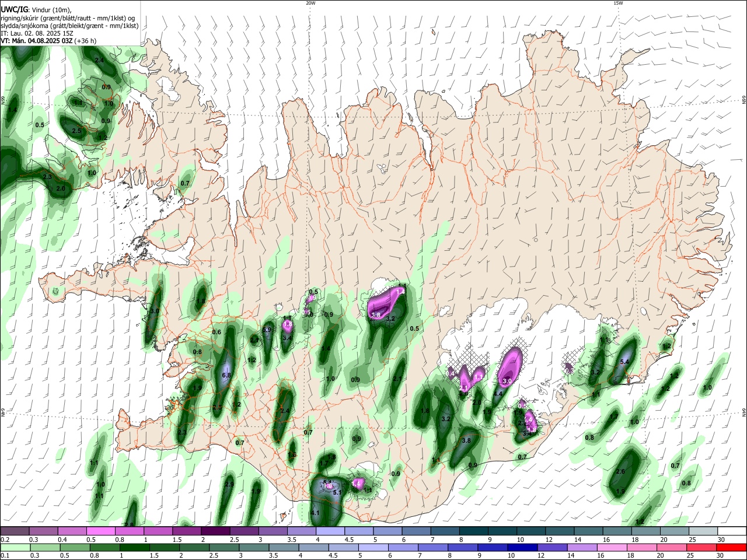Click the white swatch labeled 30 in upper legend row

pyautogui.click(x=732, y=531)
